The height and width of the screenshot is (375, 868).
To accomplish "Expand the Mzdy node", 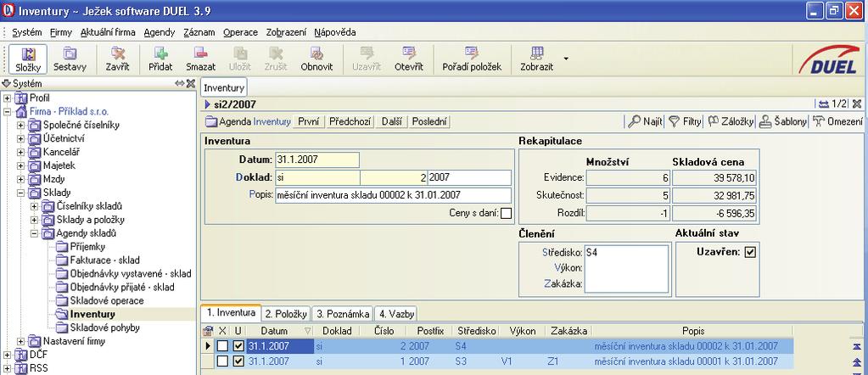I will click(x=20, y=179).
